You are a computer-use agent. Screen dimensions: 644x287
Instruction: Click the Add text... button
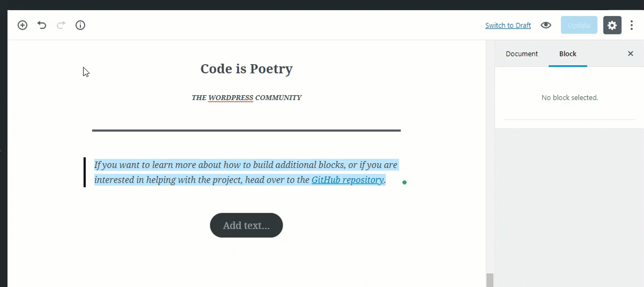[246, 225]
